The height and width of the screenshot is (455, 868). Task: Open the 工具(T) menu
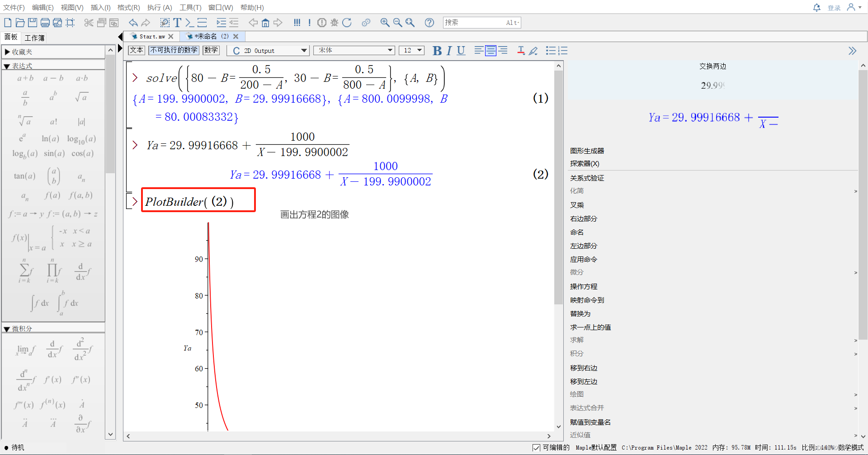pos(190,7)
